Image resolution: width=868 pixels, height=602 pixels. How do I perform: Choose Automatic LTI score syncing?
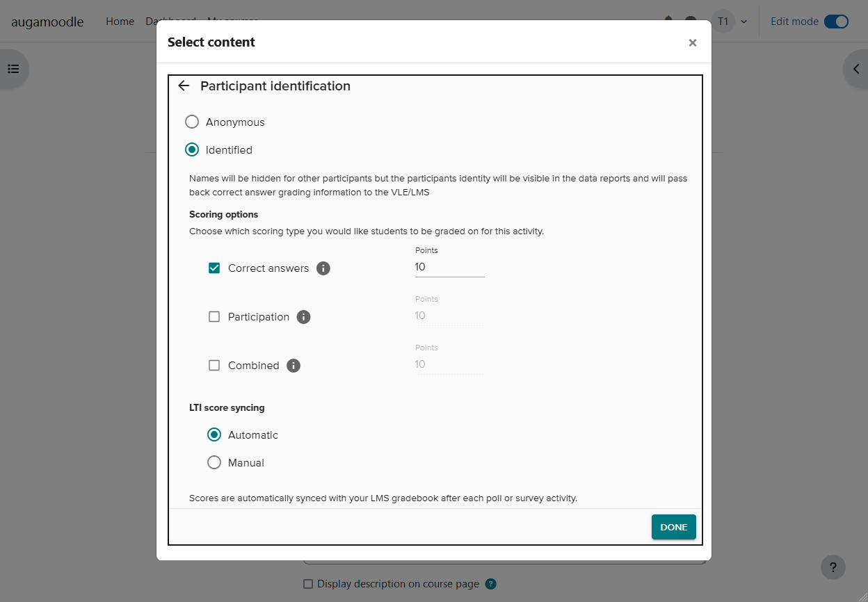coord(214,435)
